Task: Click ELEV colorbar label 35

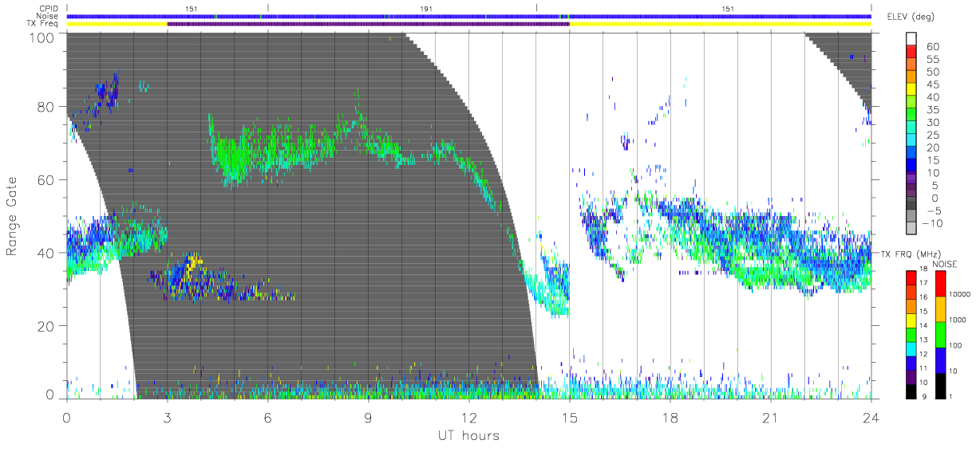Action: (933, 110)
